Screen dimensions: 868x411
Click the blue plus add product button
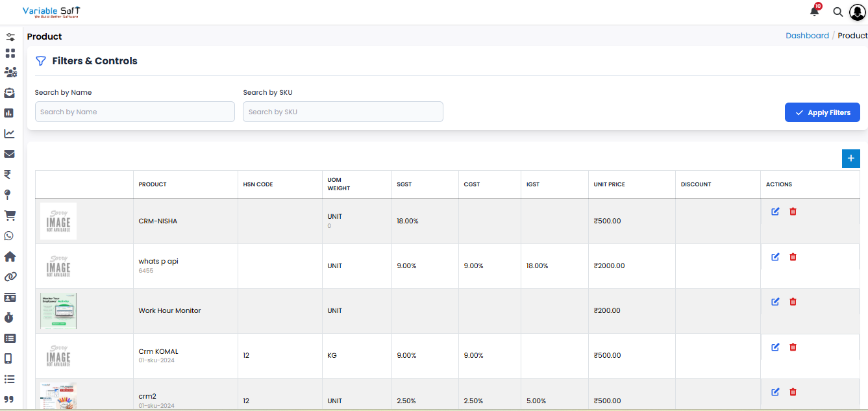(850, 158)
